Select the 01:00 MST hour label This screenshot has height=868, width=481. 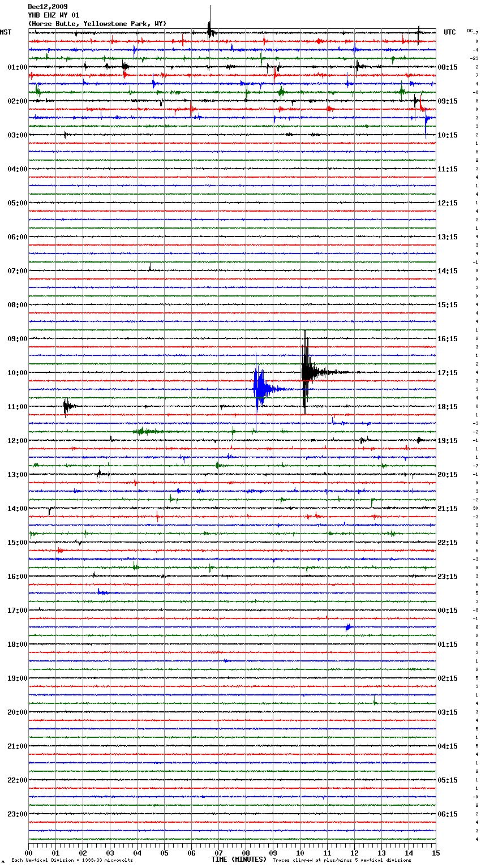[x=18, y=67]
